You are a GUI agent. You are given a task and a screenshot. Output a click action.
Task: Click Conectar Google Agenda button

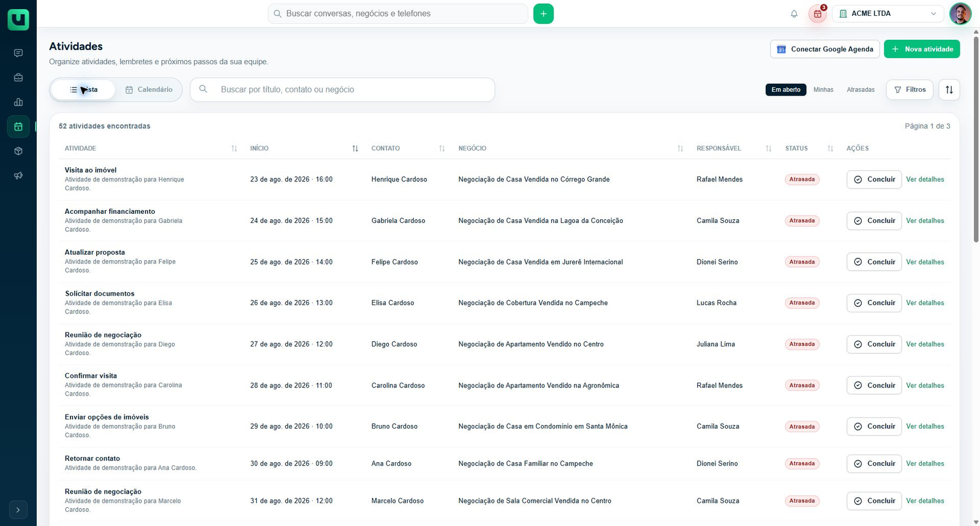(825, 49)
